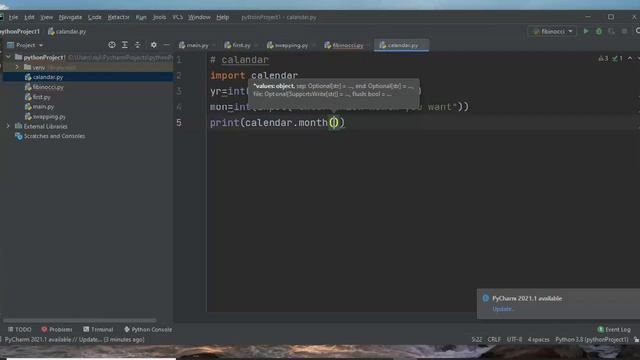640x360 pixels.
Task: Collapse the pythonProject1 root folder
Action: (x=8, y=57)
